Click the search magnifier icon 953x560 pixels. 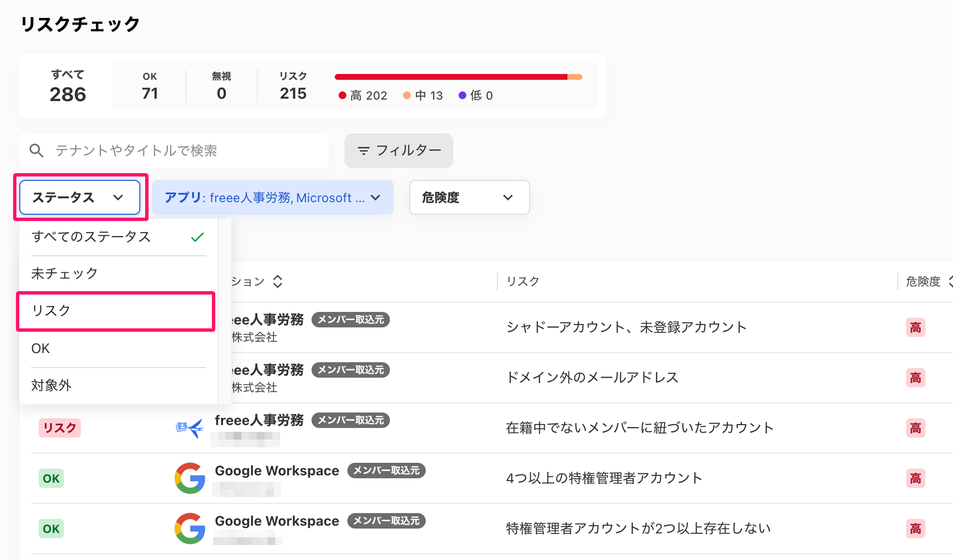tap(36, 151)
